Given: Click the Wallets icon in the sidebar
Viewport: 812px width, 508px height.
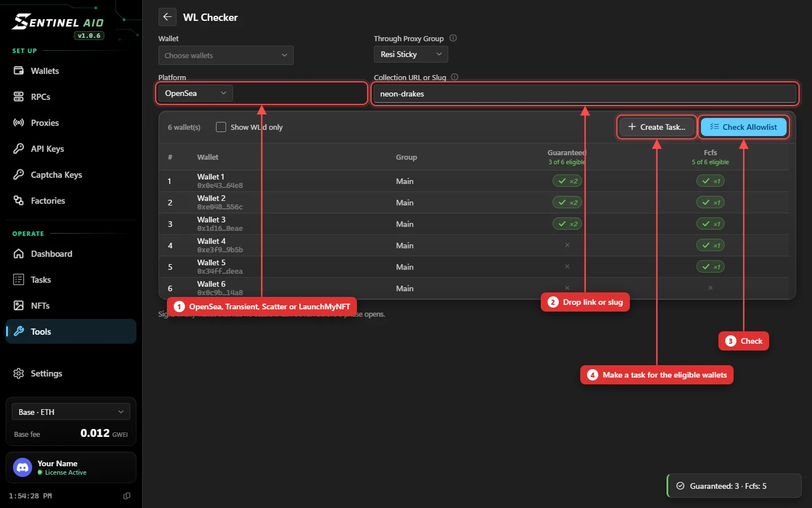Looking at the screenshot, I should click(x=19, y=71).
